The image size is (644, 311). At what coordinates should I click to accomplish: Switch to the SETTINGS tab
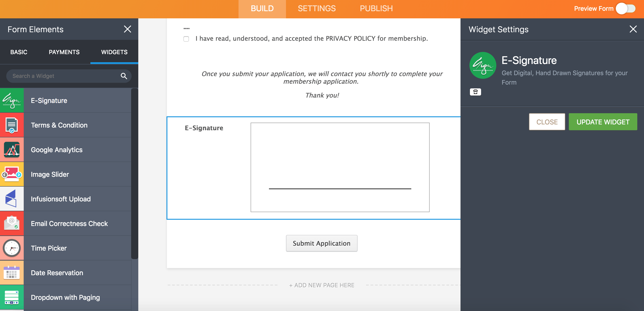(x=316, y=9)
